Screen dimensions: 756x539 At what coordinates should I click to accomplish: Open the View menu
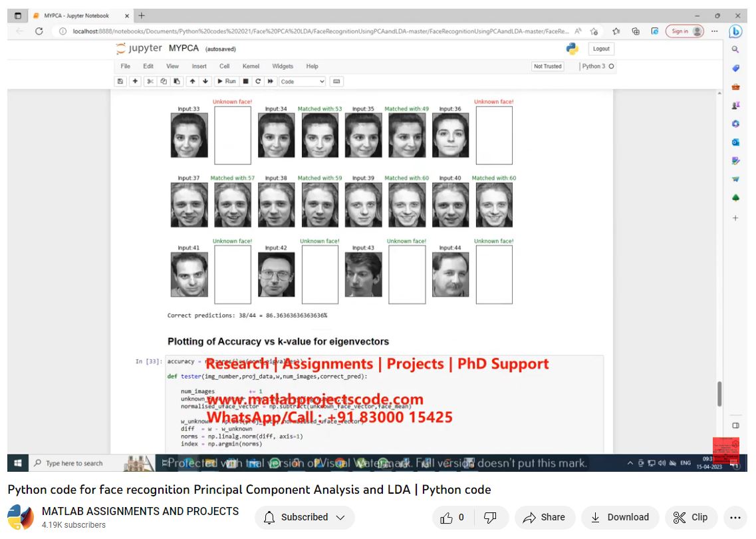[172, 66]
